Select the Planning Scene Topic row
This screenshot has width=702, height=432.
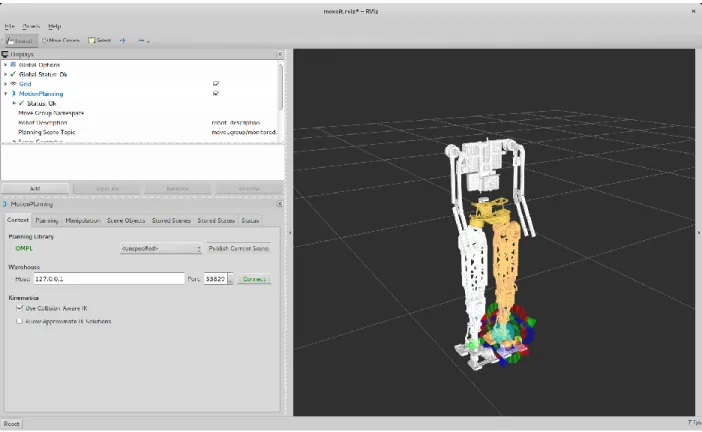(x=139, y=132)
